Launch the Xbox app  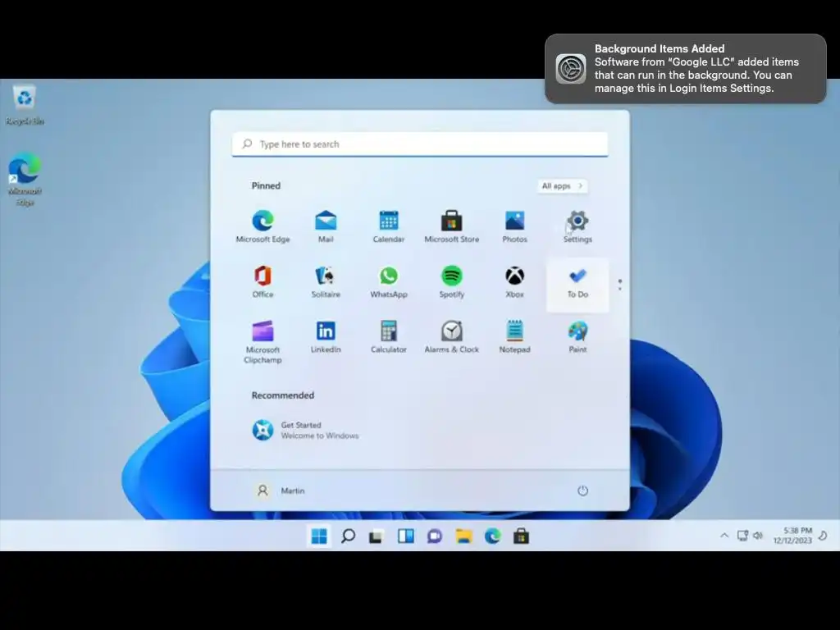(514, 282)
